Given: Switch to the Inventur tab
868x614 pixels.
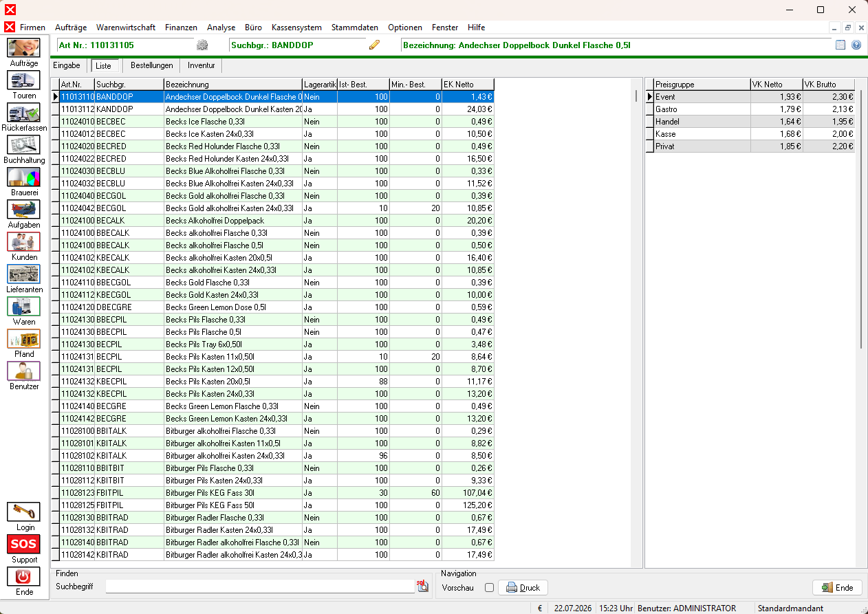Looking at the screenshot, I should [x=202, y=65].
